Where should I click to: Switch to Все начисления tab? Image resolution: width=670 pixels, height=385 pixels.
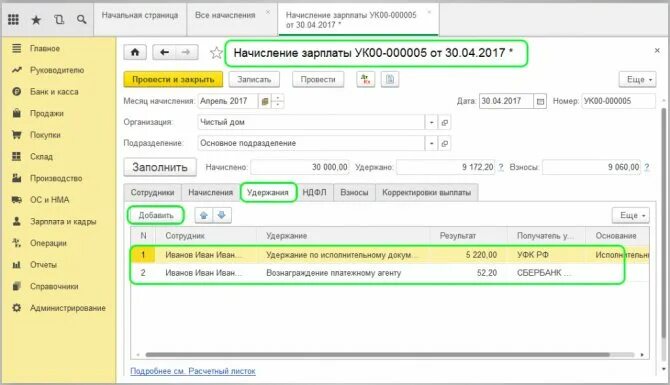(x=225, y=15)
